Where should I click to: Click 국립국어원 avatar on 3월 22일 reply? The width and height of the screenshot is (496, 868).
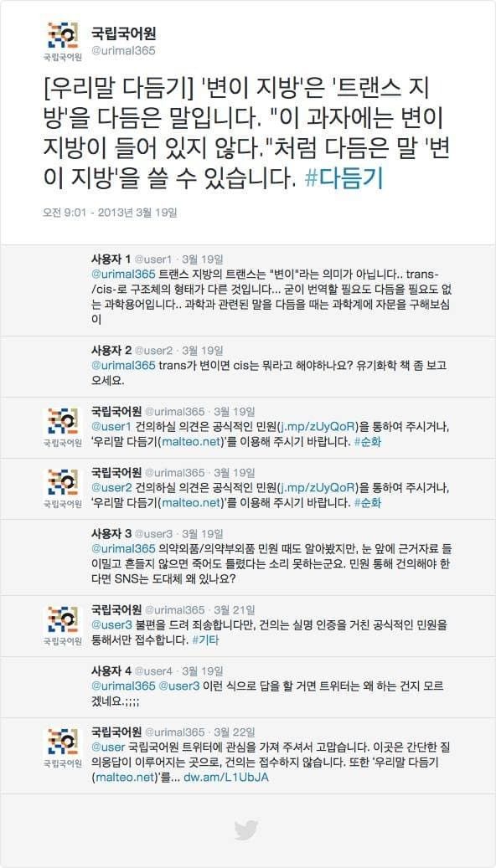click(63, 748)
